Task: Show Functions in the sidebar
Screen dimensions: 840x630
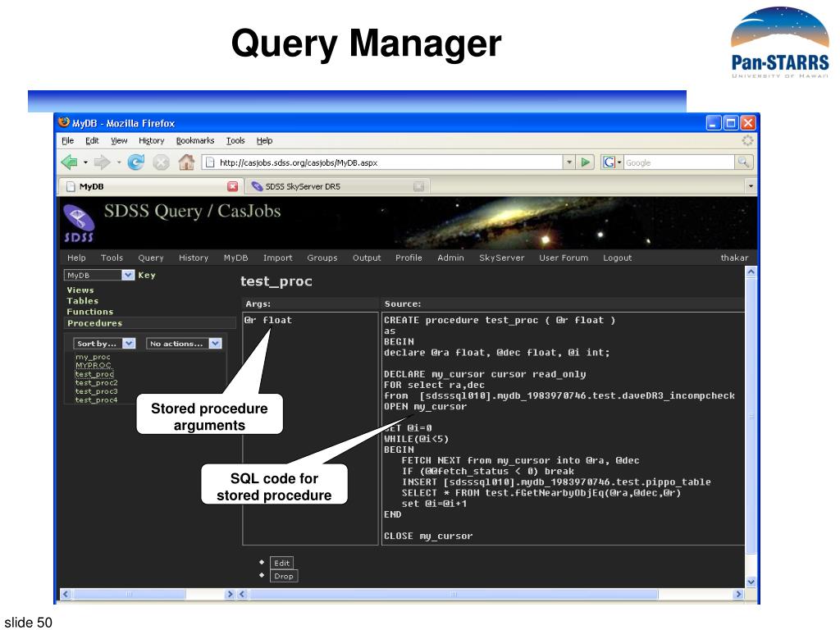Action: [x=90, y=312]
